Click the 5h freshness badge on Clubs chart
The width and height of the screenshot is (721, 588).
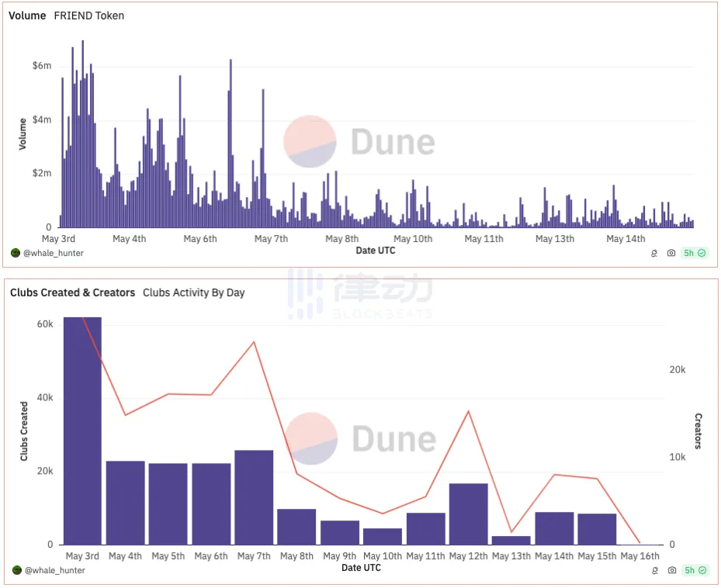(x=694, y=570)
